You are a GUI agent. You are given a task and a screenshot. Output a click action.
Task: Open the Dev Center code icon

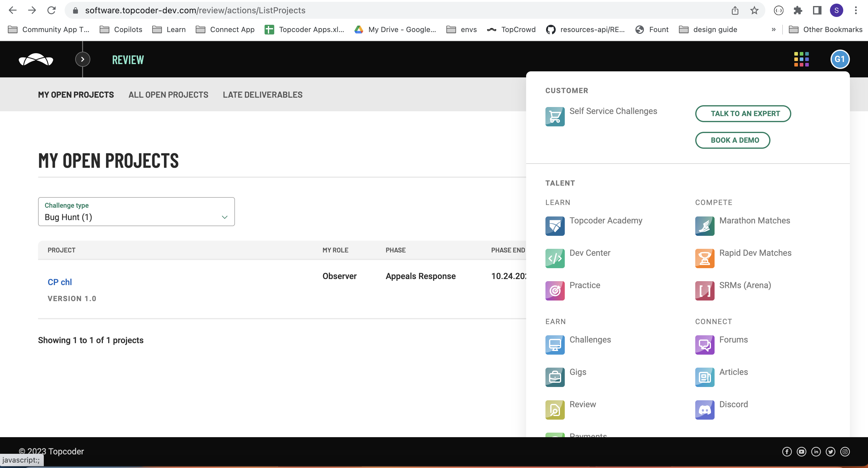pos(555,258)
